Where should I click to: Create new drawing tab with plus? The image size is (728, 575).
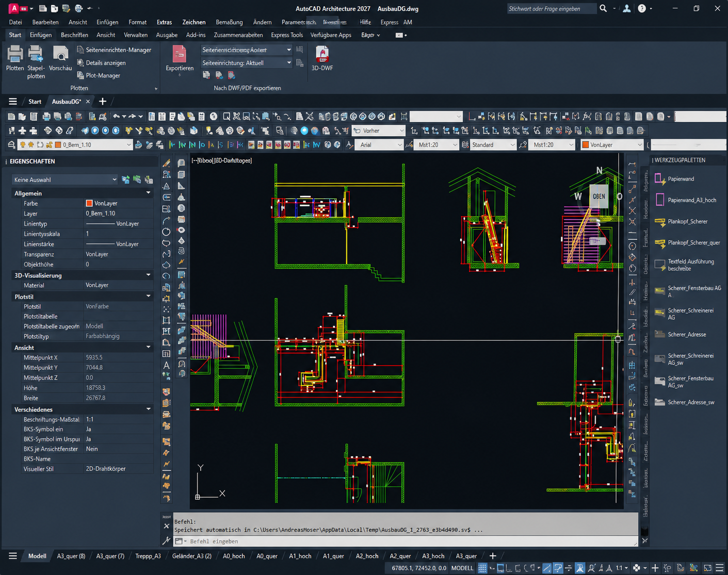coord(103,102)
